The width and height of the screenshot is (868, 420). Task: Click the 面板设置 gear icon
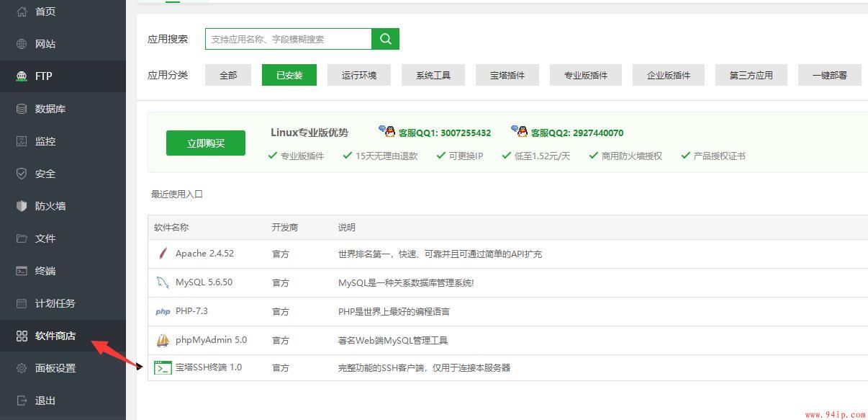[x=22, y=368]
